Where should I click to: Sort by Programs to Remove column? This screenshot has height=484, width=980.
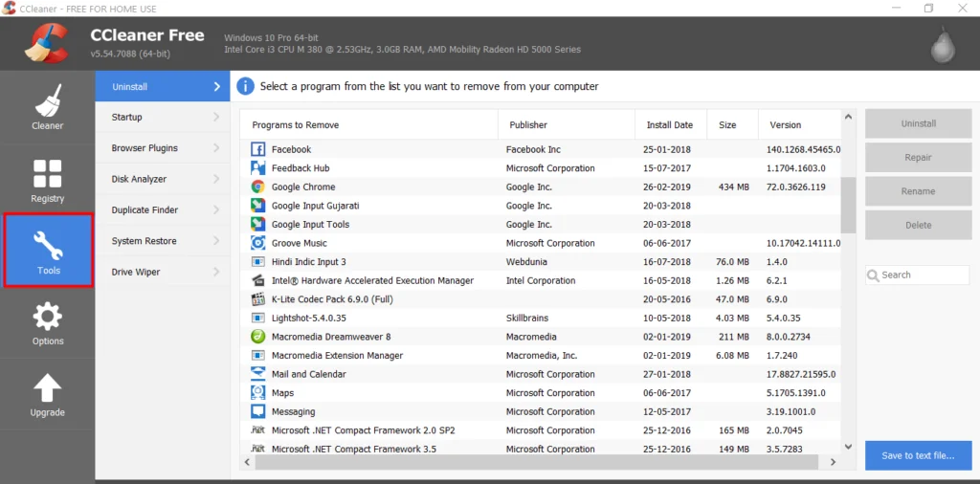click(x=368, y=125)
